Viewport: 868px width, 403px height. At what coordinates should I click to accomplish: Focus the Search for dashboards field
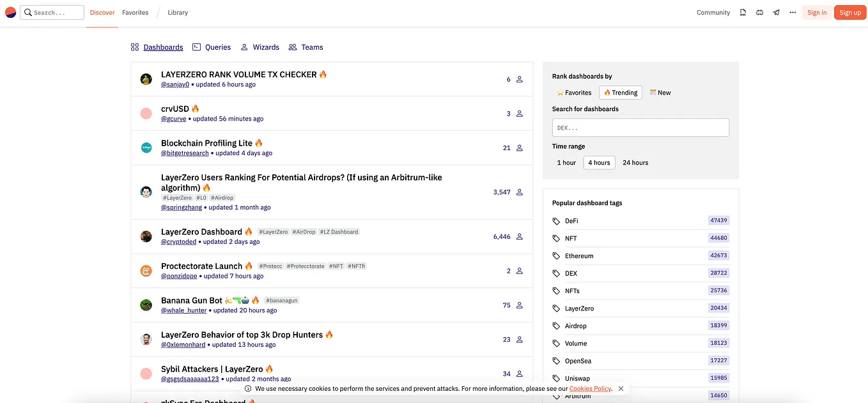(x=640, y=128)
